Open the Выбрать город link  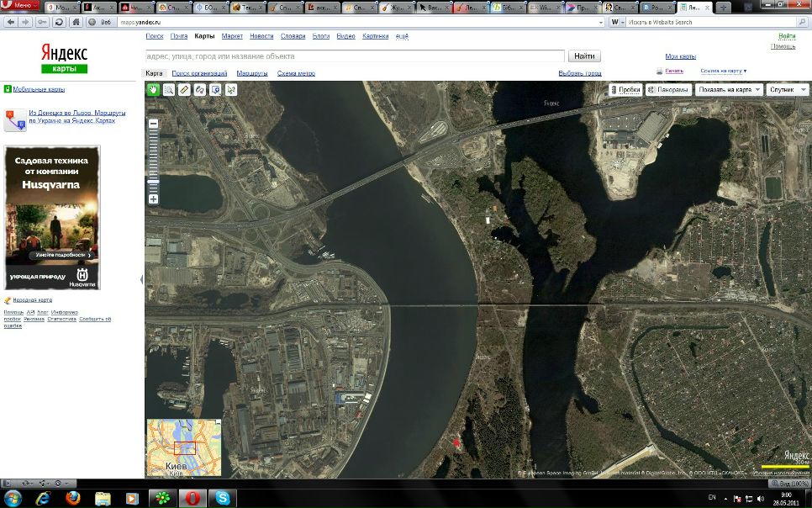(580, 74)
